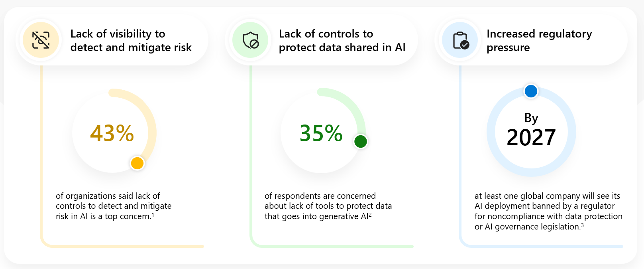Click 'Lack of visibility to detect' heading
This screenshot has height=269, width=644.
(131, 40)
